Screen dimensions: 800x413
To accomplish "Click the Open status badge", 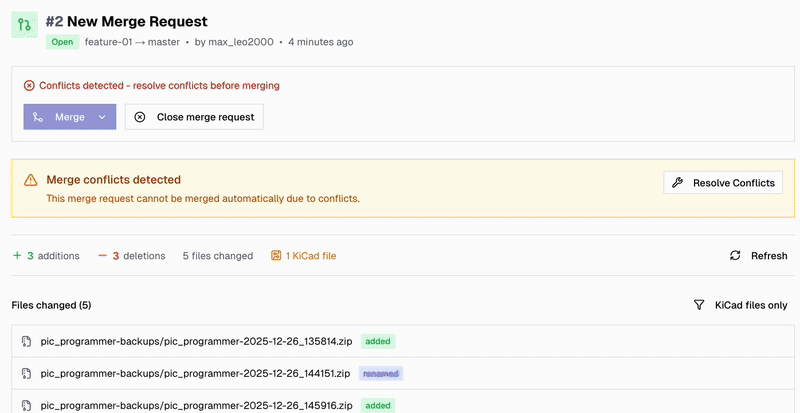I will click(x=62, y=42).
